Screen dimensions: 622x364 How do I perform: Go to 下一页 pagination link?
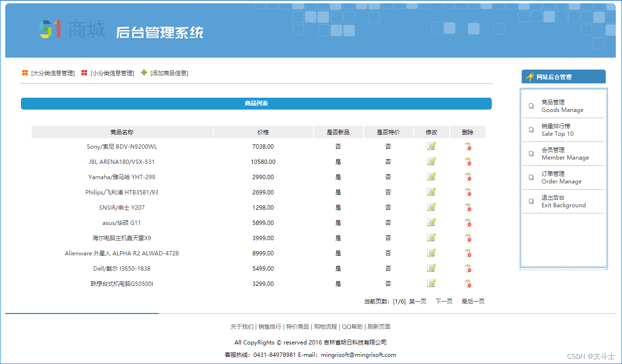(x=444, y=302)
